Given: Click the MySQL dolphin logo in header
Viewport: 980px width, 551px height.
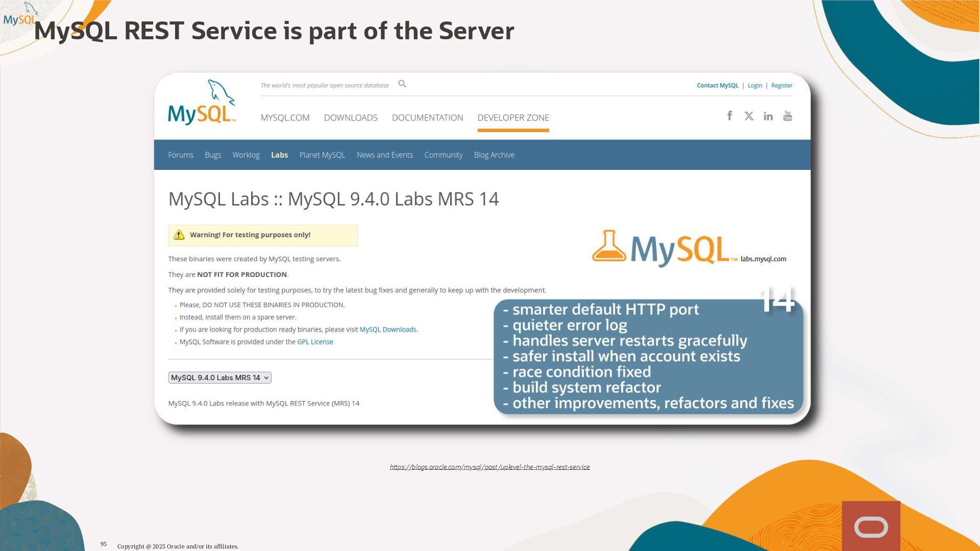Looking at the screenshot, I should click(x=202, y=104).
